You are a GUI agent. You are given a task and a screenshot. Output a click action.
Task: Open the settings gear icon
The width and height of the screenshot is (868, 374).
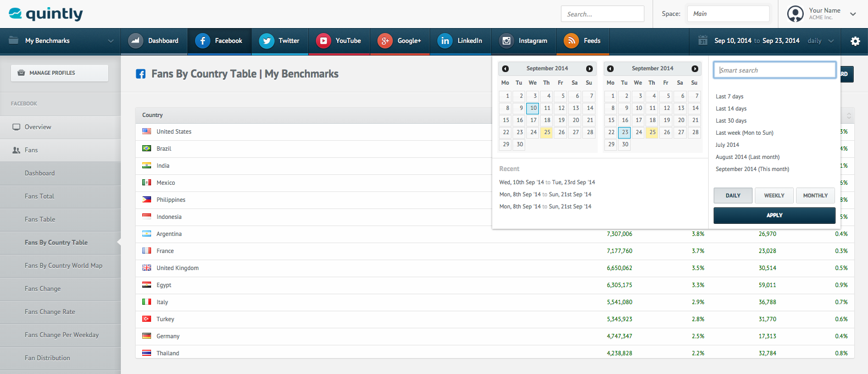click(x=855, y=41)
